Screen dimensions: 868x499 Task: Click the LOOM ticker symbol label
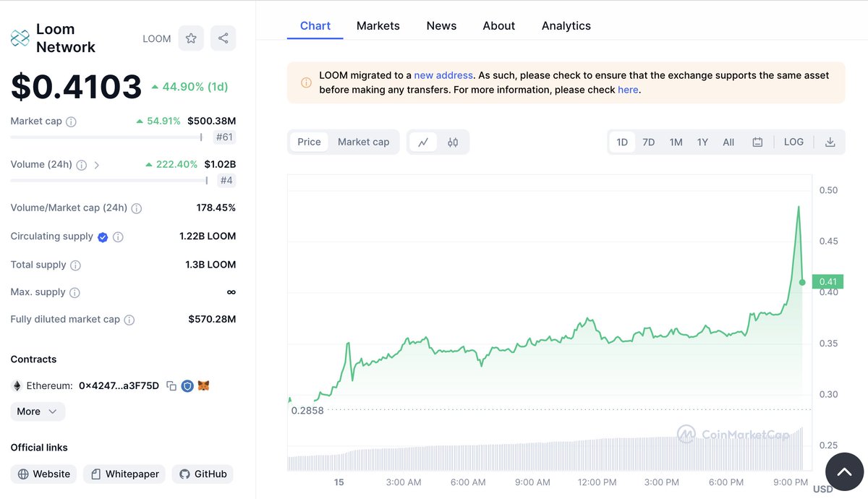(157, 39)
